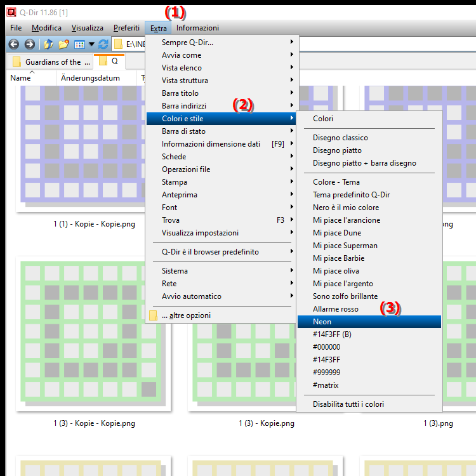476x476 pixels.
Task: Select Disegno piatto style
Action: coord(369,150)
